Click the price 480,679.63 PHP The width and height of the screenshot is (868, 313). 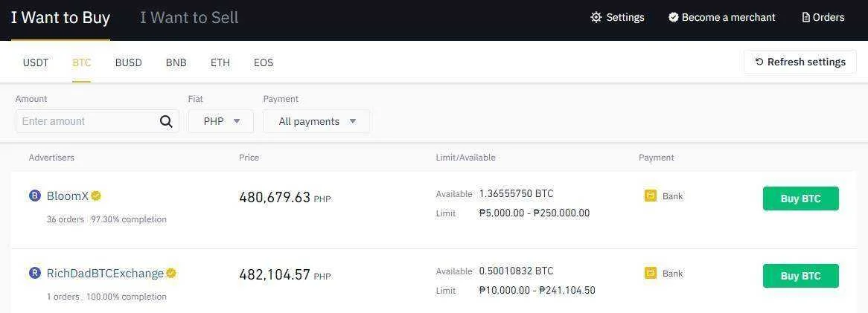(x=284, y=198)
